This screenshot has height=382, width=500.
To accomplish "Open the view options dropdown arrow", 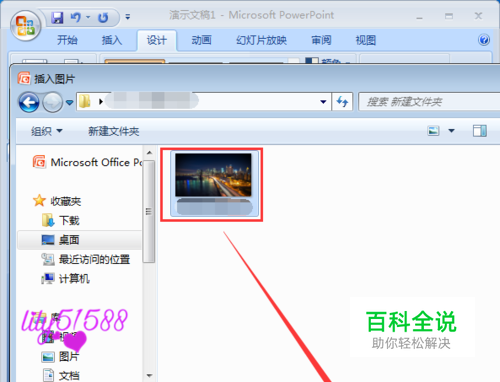I will [451, 131].
